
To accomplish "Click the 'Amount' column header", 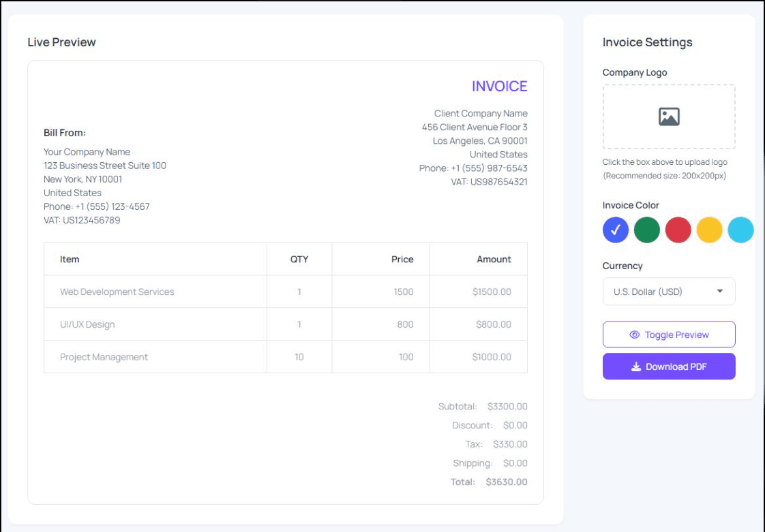I will (x=494, y=260).
